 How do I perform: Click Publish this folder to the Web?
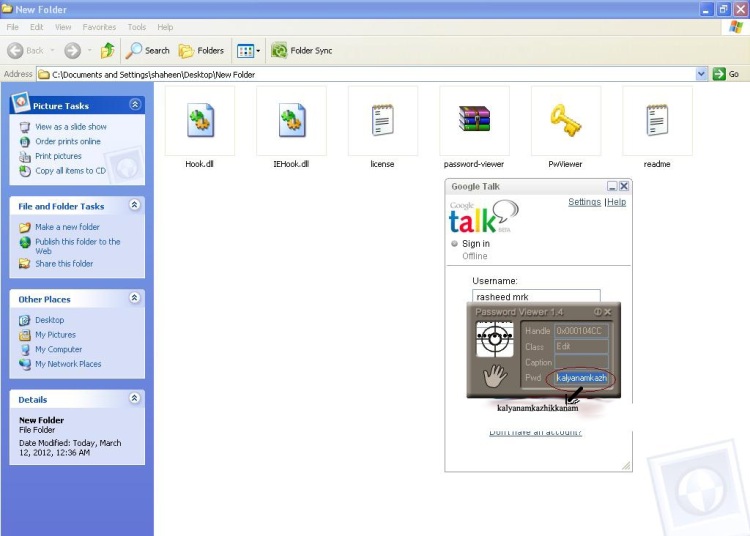[77, 246]
